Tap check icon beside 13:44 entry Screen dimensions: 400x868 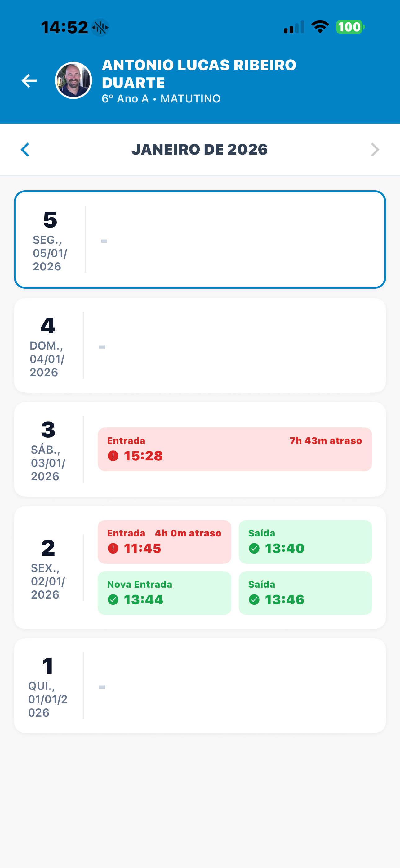tap(113, 600)
